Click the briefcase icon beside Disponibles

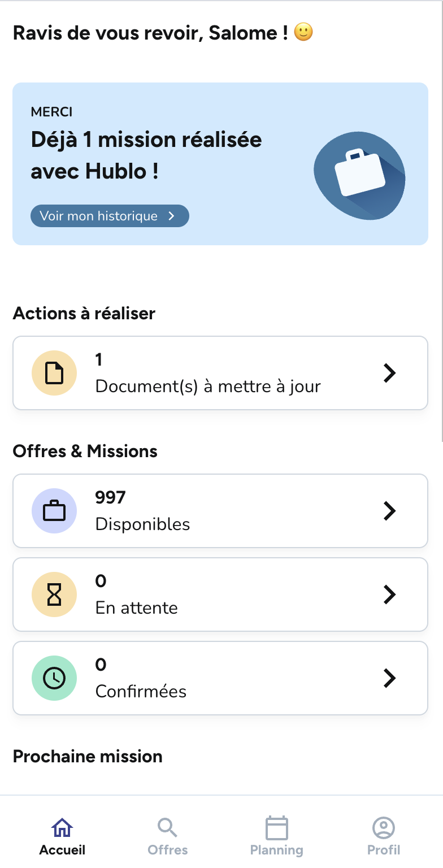pyautogui.click(x=54, y=511)
